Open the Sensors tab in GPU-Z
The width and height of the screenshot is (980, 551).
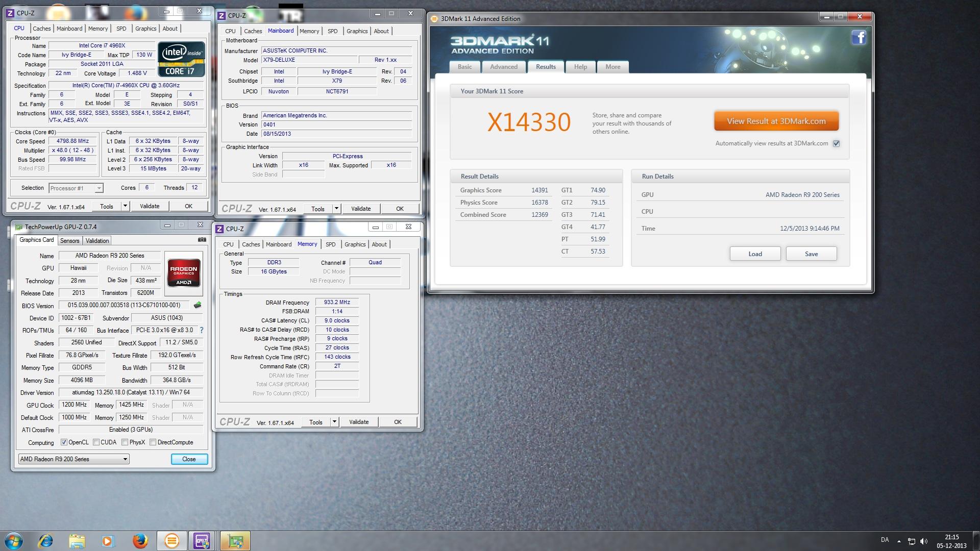pyautogui.click(x=69, y=241)
